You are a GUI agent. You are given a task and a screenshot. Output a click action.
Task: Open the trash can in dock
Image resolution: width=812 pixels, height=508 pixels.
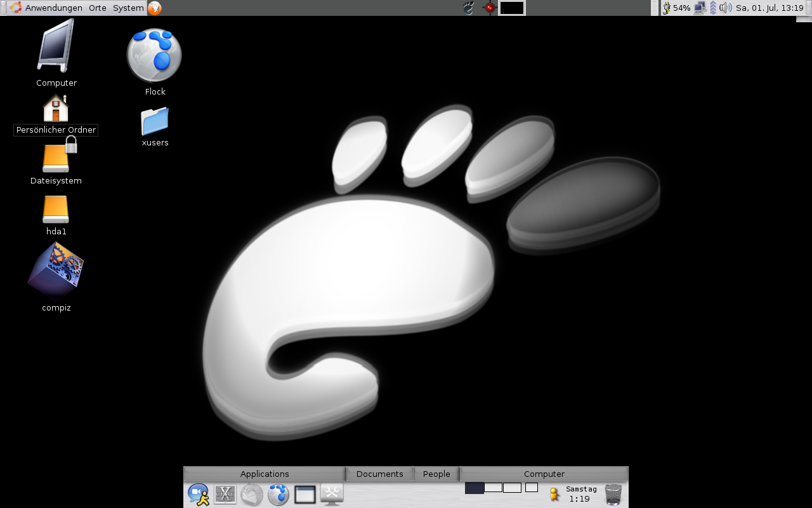613,494
